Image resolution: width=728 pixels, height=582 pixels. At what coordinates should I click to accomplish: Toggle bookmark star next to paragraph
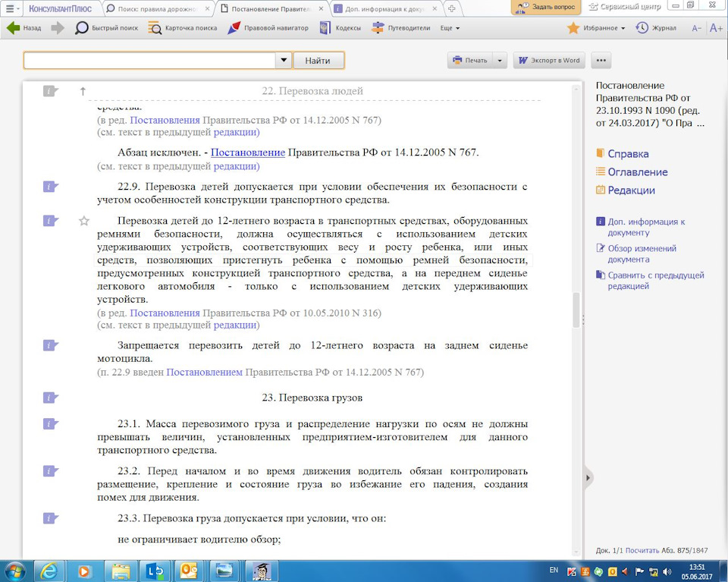click(x=84, y=221)
